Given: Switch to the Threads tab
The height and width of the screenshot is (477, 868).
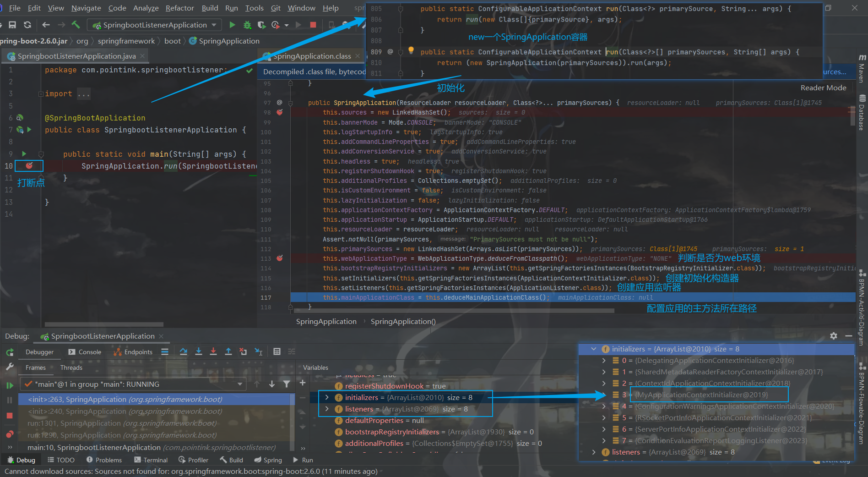Looking at the screenshot, I should 71,367.
